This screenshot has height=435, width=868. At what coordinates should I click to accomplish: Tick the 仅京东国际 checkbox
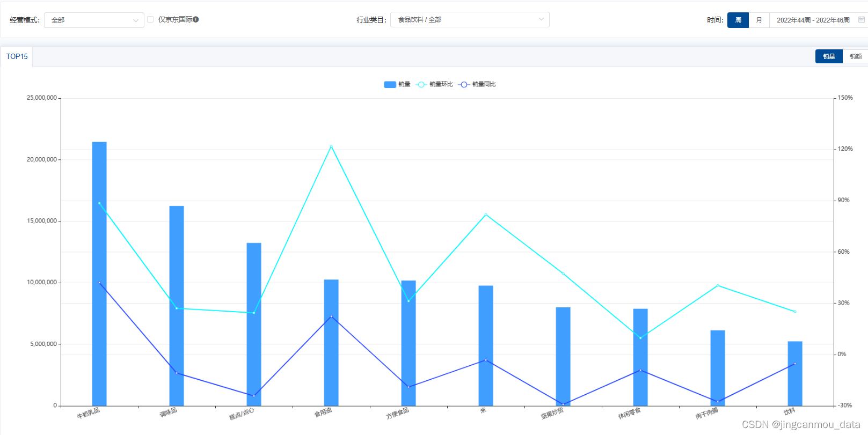click(150, 19)
